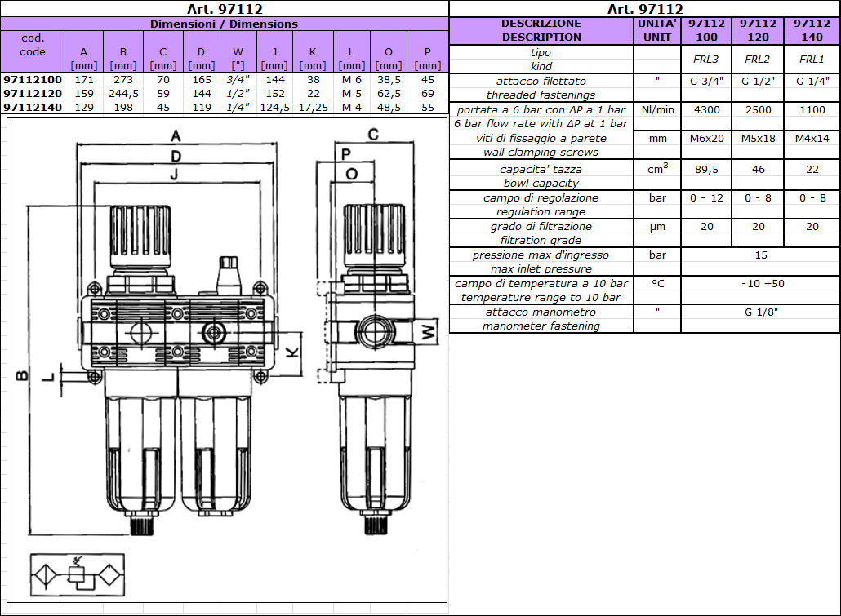Click the FRL3 cell
The image size is (841, 616).
(706, 60)
